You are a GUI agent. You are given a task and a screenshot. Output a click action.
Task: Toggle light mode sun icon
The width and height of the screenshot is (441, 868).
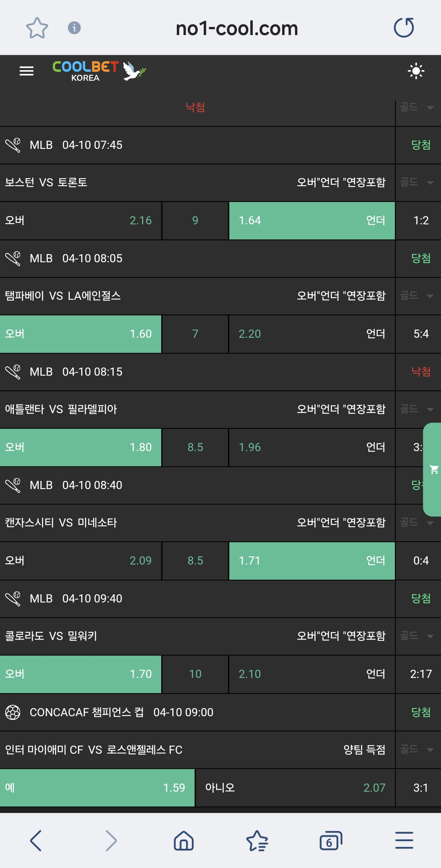(416, 71)
